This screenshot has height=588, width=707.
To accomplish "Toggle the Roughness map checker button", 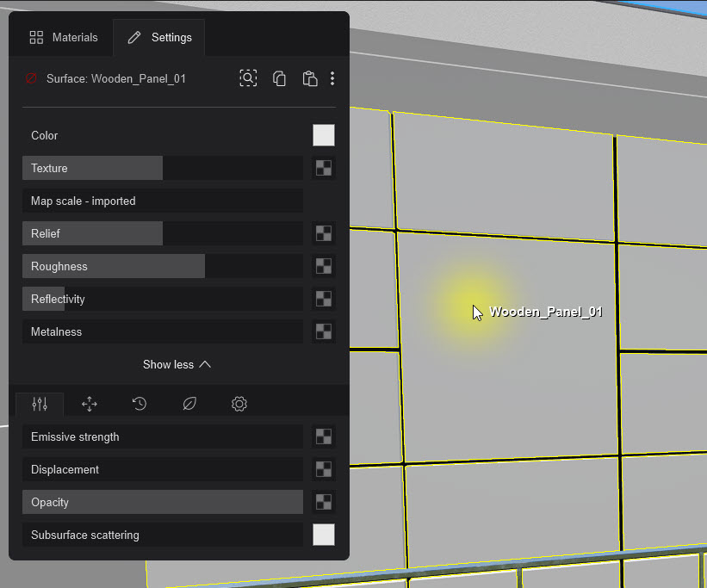I will coord(323,266).
